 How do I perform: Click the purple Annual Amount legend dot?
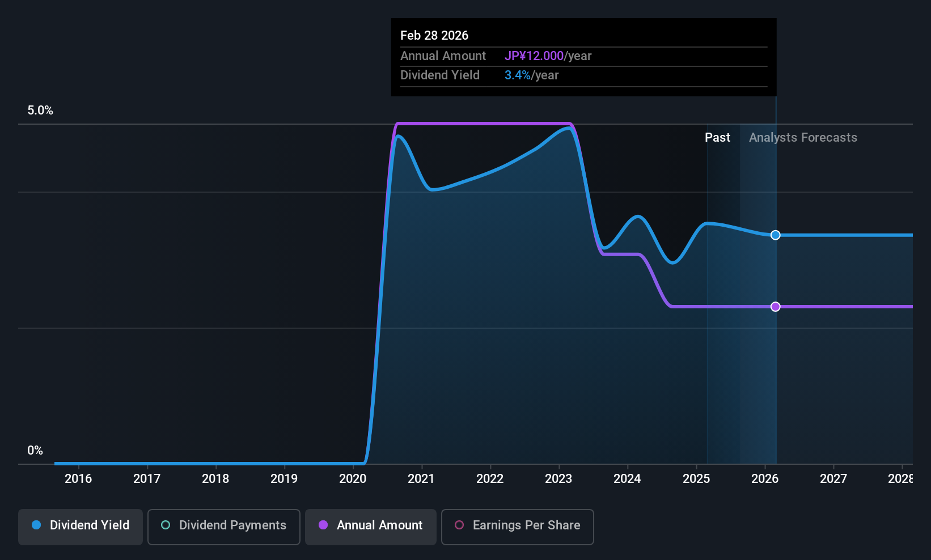click(323, 525)
